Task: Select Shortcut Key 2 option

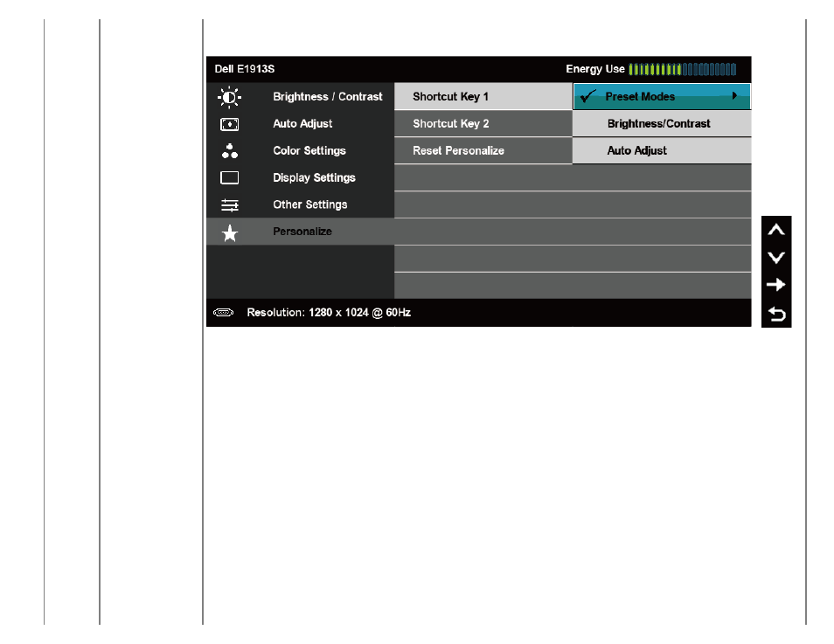Action: point(483,124)
